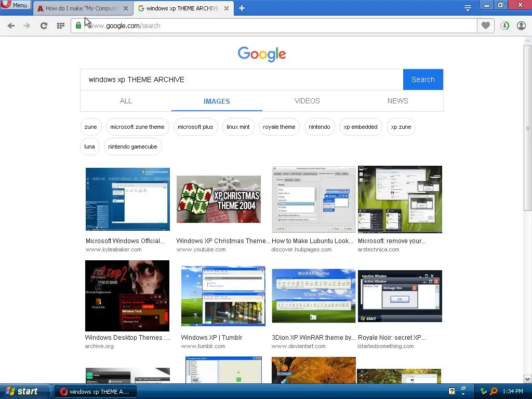Select the 'windows xp THEME ARCHIVE' browser tab
Screen dimensions: 532x399
183,8
